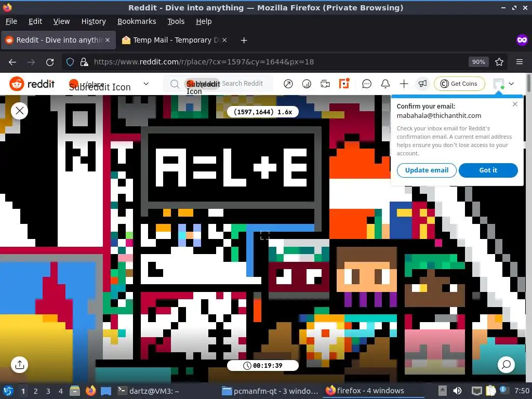This screenshot has width=532, height=399.
Task: Click the private browsing mask icon
Action: pos(522,40)
